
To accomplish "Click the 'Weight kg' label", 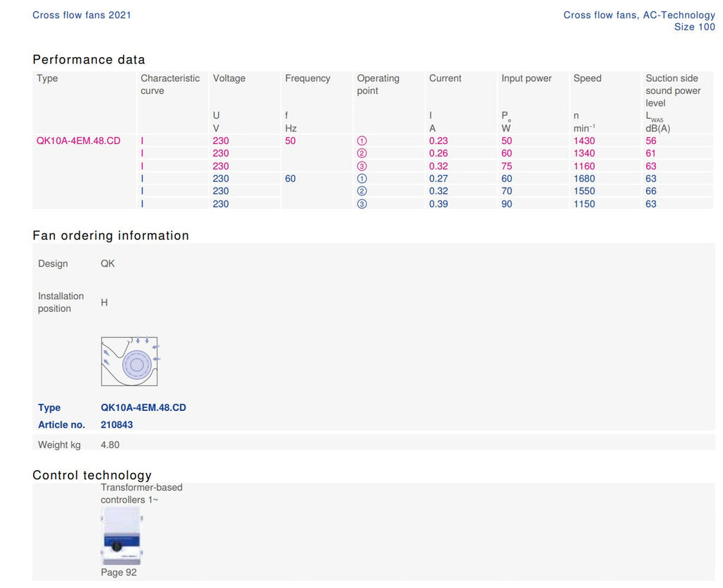I will (x=59, y=445).
